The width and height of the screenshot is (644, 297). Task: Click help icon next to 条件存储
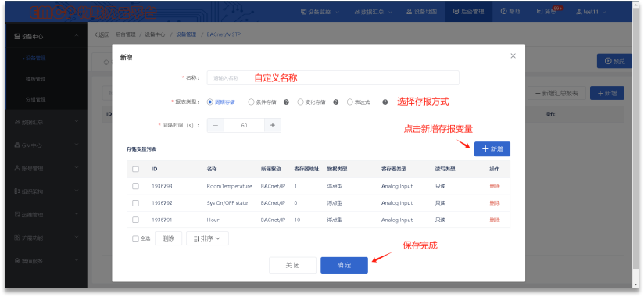coord(286,102)
